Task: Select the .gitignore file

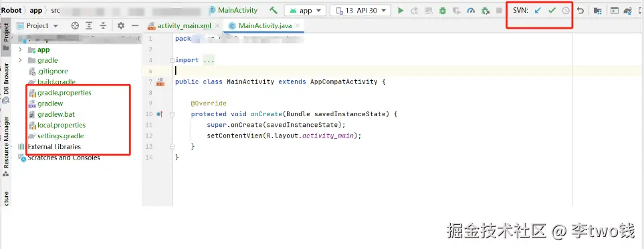Action: pos(53,71)
